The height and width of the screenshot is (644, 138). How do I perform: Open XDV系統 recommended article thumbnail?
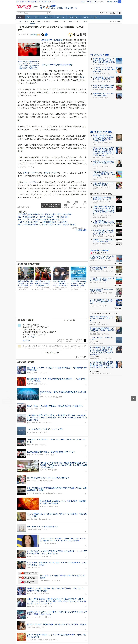pos(78,273)
